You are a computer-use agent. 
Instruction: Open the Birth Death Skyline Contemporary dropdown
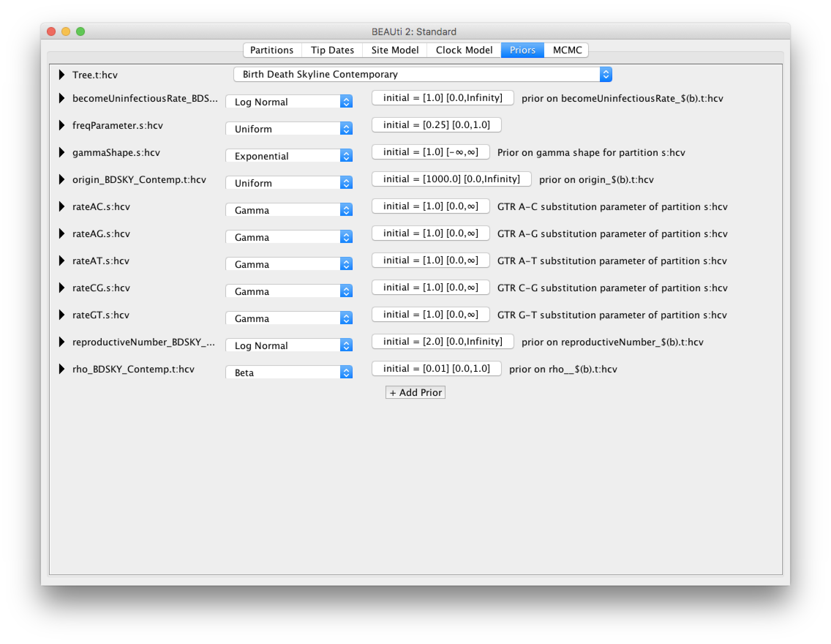pos(422,74)
